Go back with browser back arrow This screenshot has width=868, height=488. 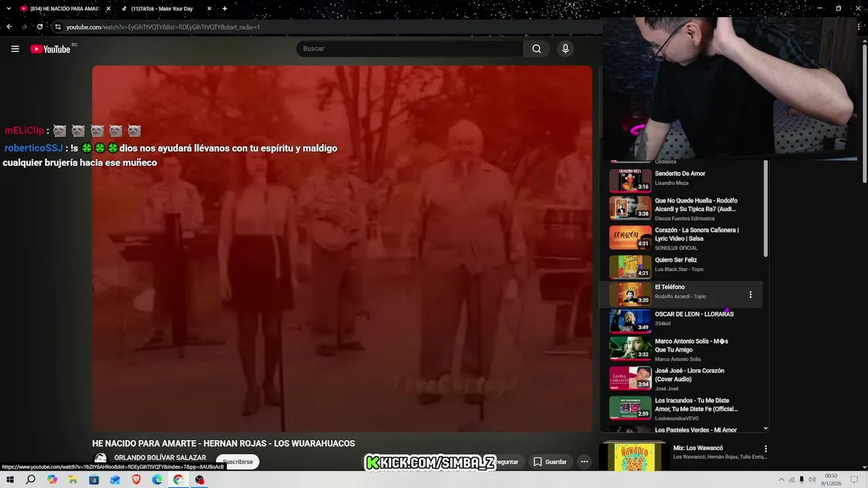[x=9, y=26]
